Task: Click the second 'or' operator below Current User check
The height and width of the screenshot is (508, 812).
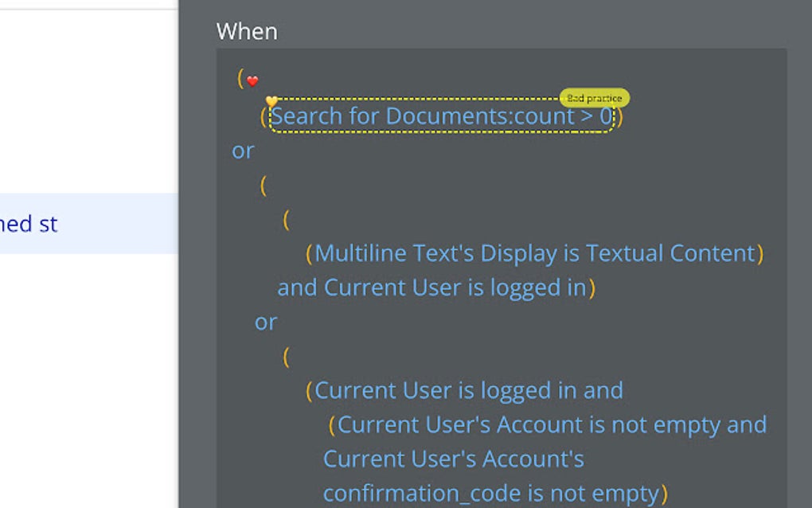Action: point(265,322)
